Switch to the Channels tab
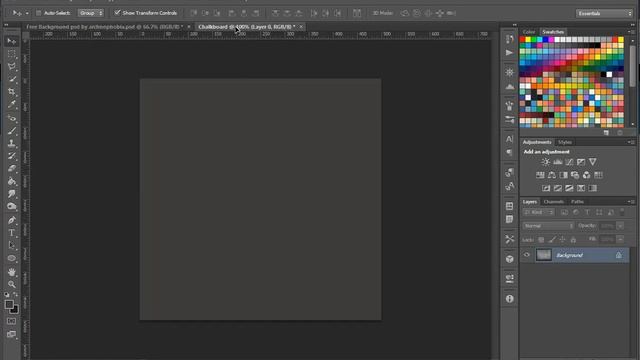Viewport: 640px width, 360px height. click(553, 202)
